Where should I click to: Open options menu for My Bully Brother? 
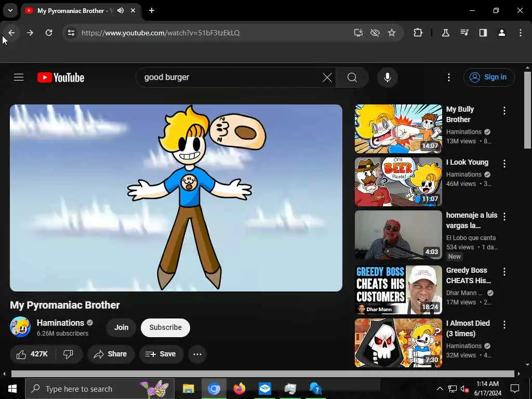tap(504, 111)
